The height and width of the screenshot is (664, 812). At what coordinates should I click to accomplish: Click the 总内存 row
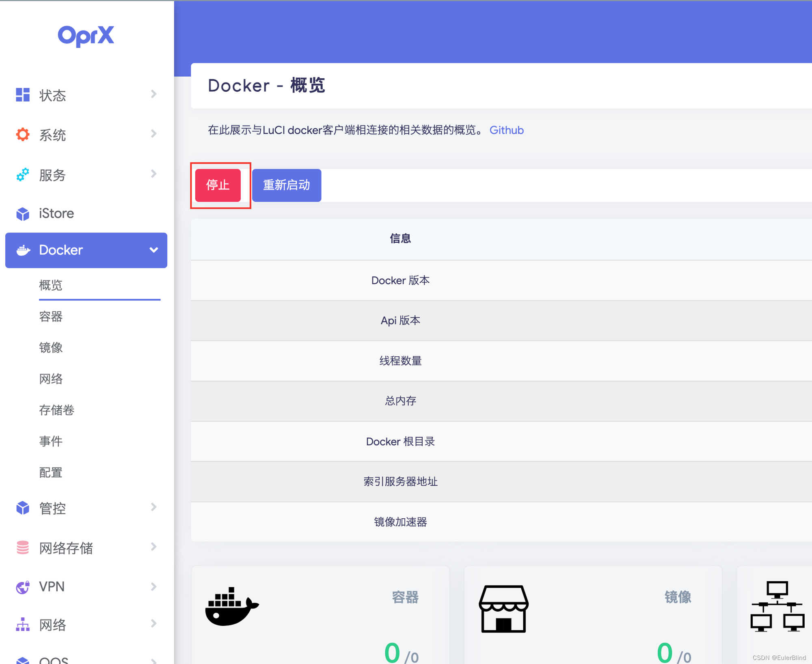(x=501, y=401)
